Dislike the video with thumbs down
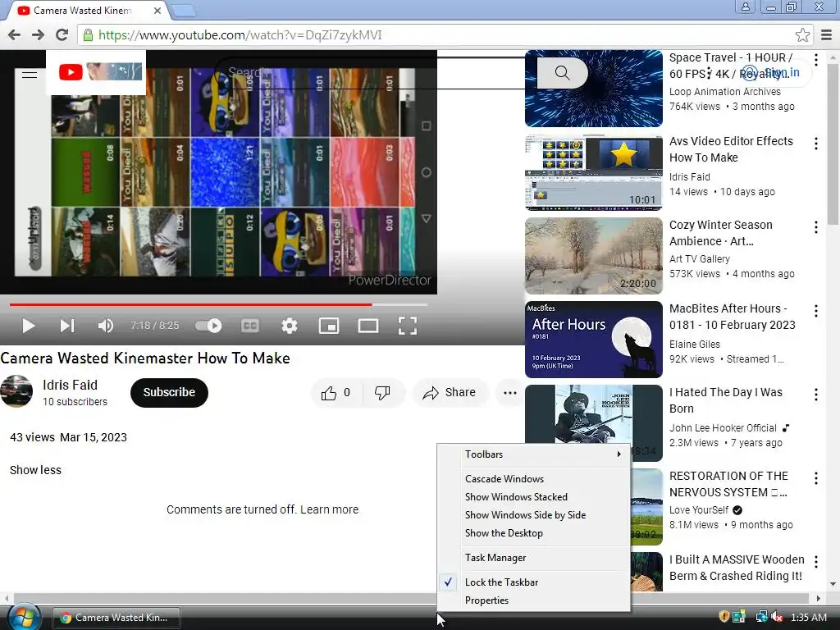The height and width of the screenshot is (630, 840). tap(382, 393)
